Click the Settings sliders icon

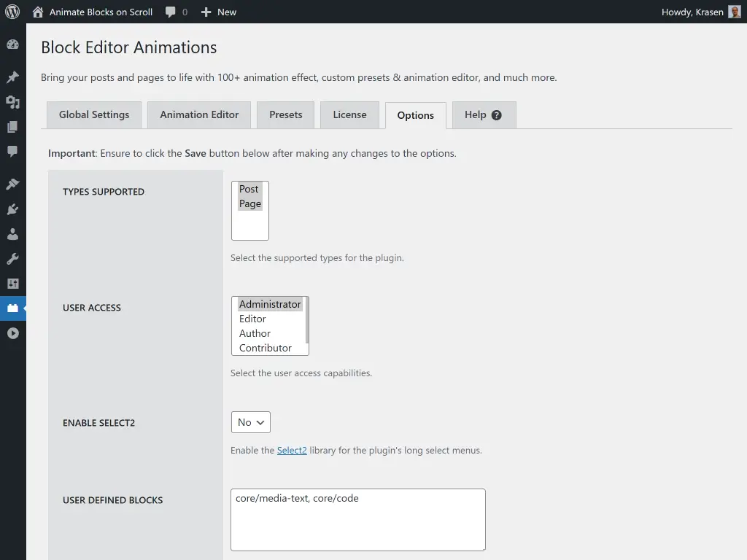pos(12,283)
